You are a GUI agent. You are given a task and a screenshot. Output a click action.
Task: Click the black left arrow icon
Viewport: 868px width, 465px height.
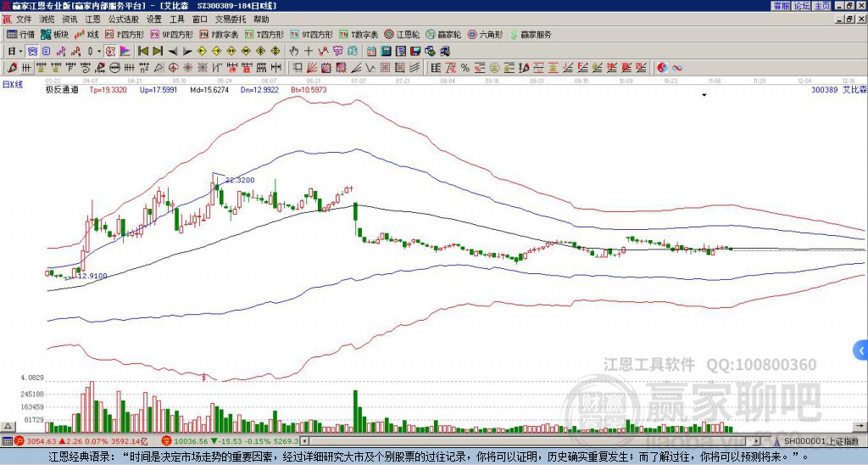[173, 52]
